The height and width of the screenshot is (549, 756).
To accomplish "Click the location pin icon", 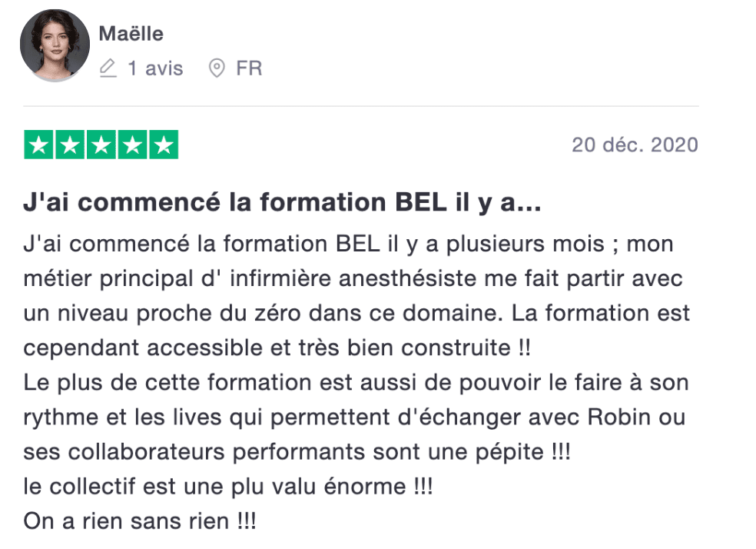I will pos(217,68).
